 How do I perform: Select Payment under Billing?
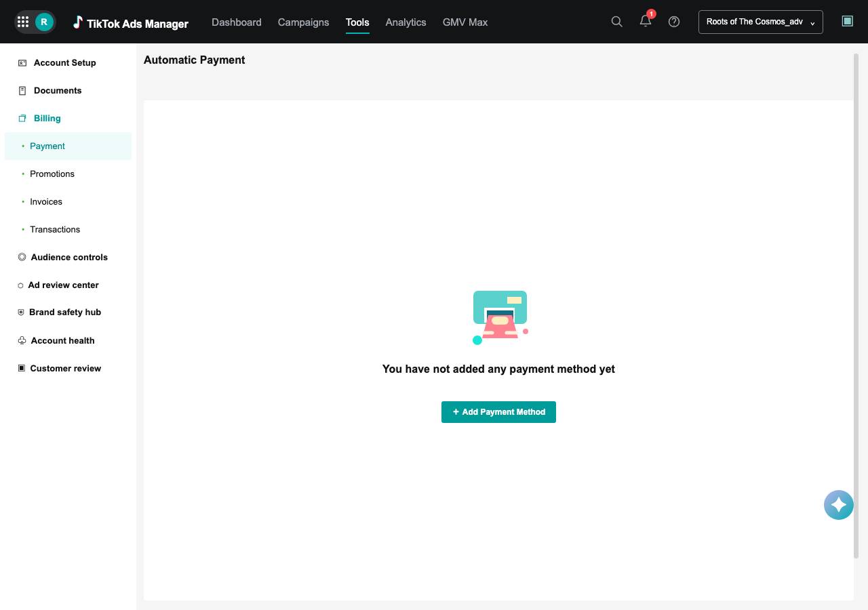point(68,146)
